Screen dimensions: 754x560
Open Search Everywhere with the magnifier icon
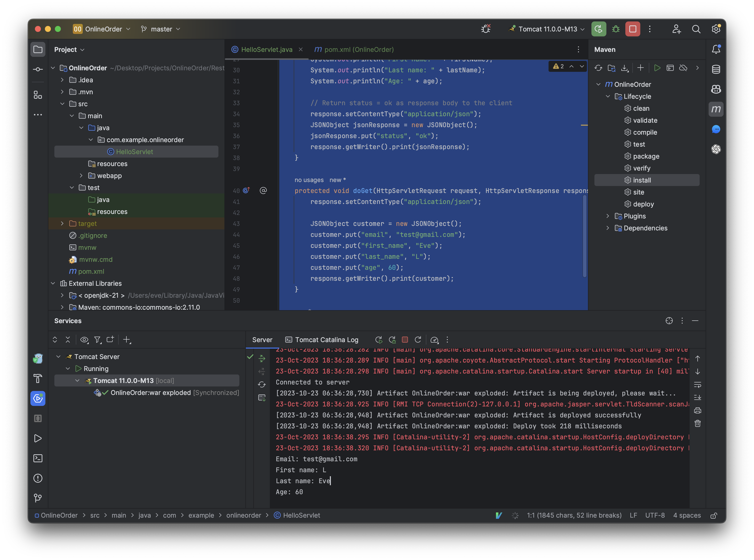pos(696,29)
